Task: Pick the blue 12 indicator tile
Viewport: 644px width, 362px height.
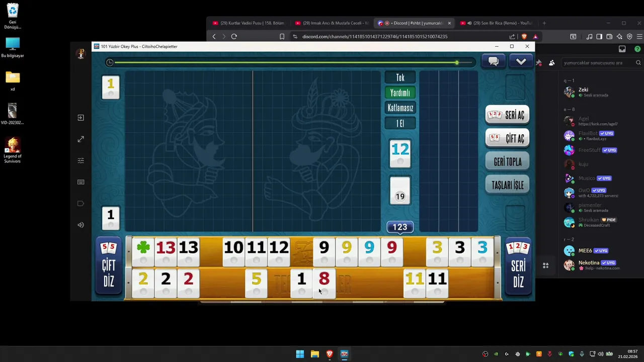Action: [400, 153]
